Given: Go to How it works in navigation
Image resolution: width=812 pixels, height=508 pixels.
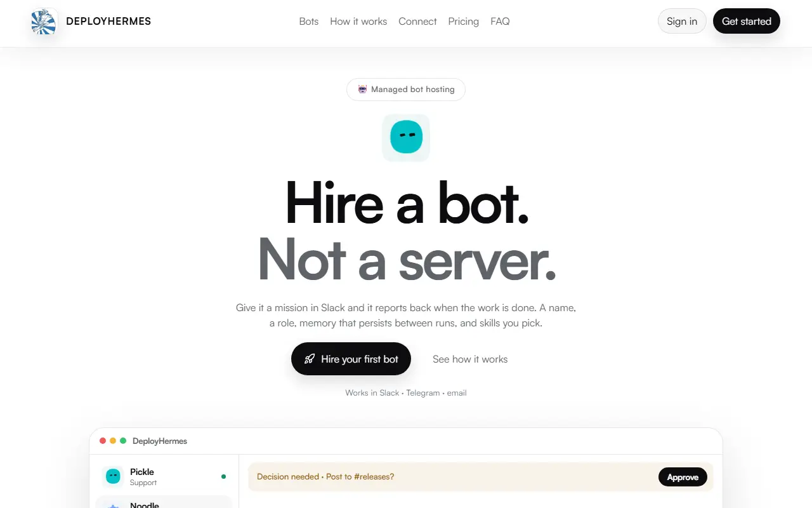Looking at the screenshot, I should click(x=358, y=22).
